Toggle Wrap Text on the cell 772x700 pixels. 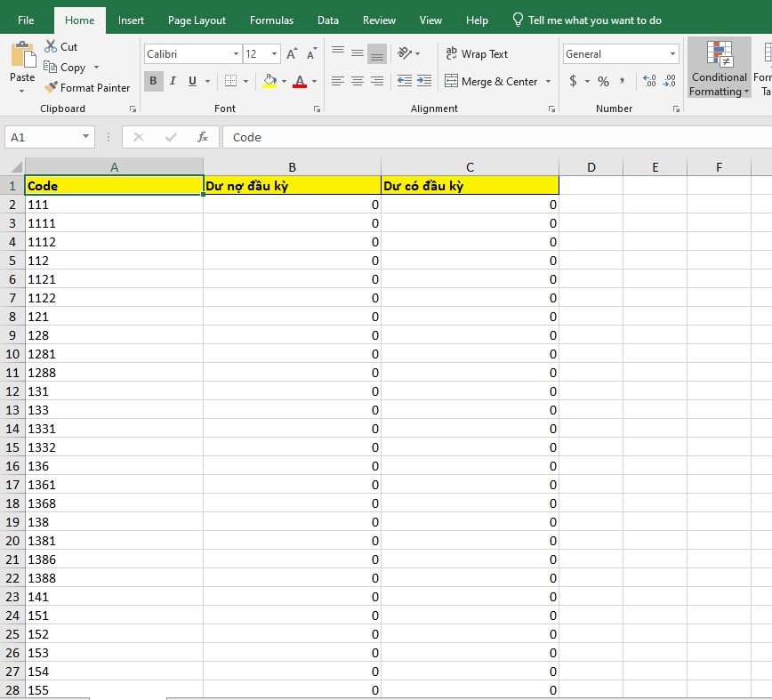[x=476, y=53]
